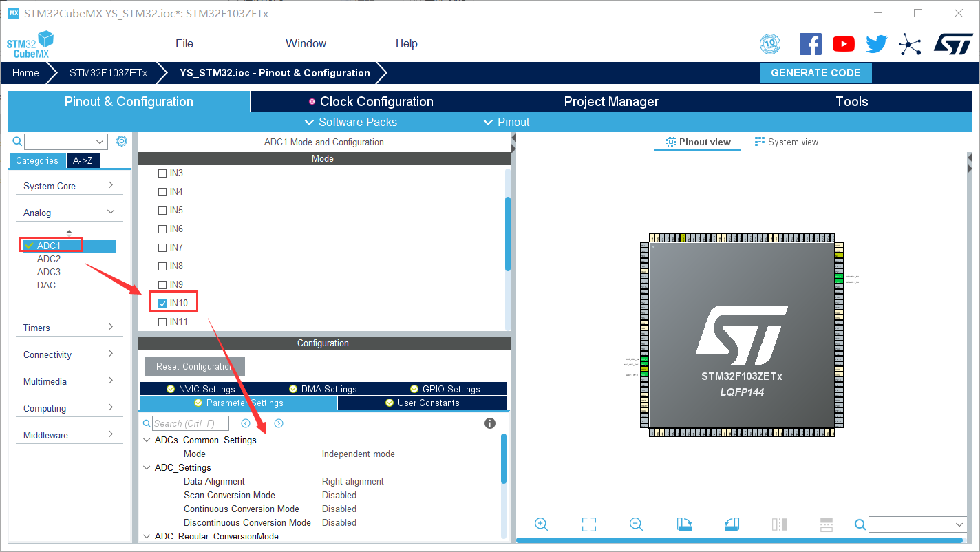The width and height of the screenshot is (980, 552).
Task: Click the parameter info icon
Action: [x=490, y=423]
